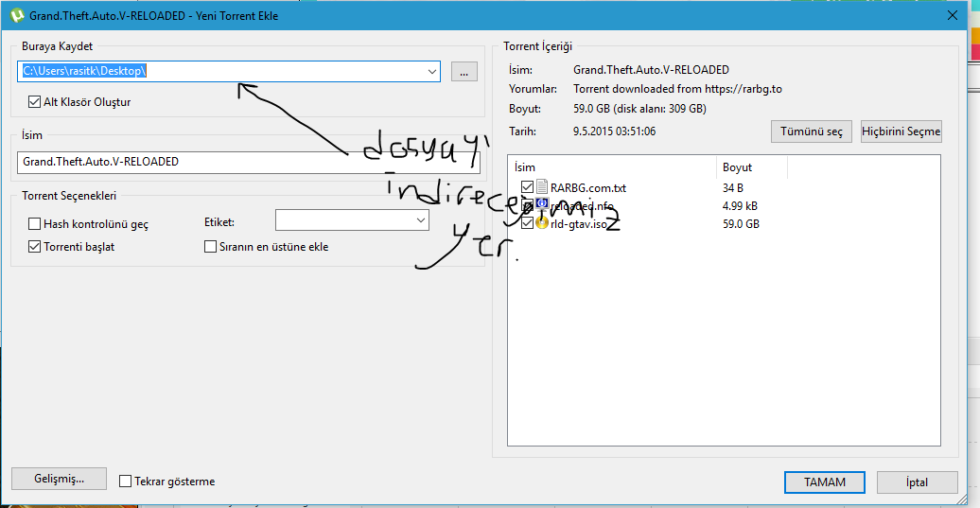
Task: Uncheck the rld-gtav.iso file checkbox
Action: [527, 223]
